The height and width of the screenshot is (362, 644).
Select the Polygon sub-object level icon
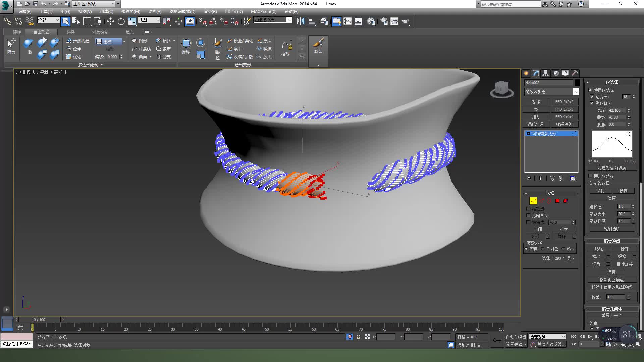click(557, 201)
